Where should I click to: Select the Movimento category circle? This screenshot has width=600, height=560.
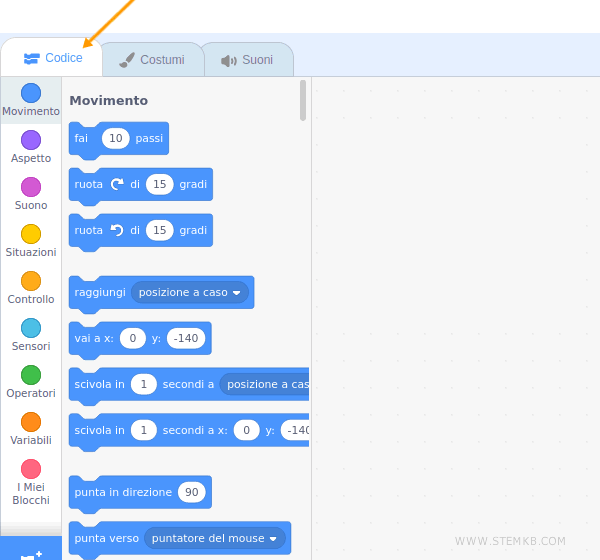tap(31, 93)
